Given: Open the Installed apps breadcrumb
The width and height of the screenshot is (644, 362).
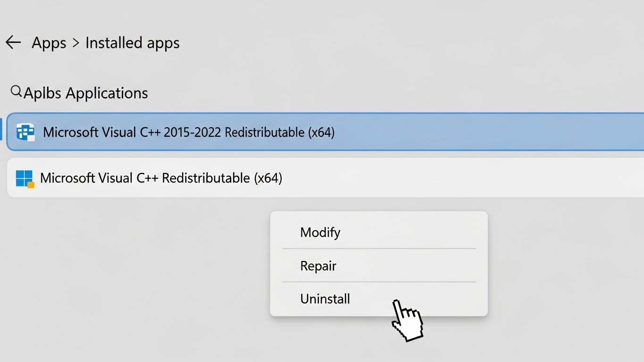Looking at the screenshot, I should 132,43.
